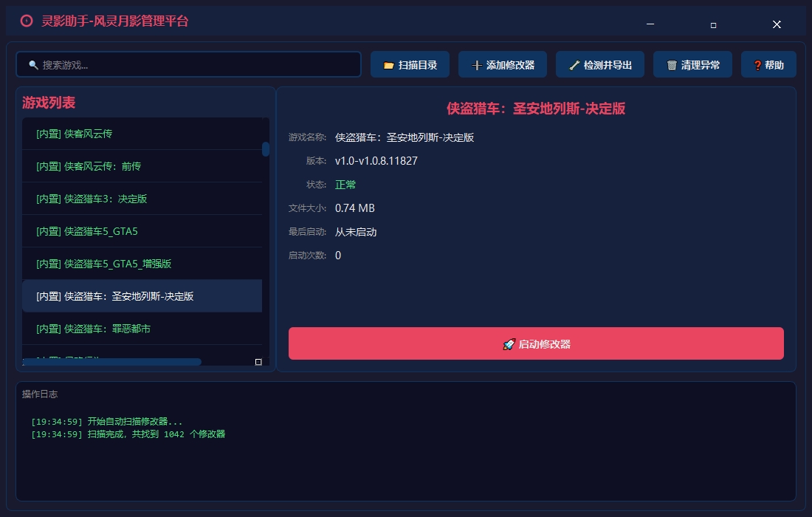The width and height of the screenshot is (812, 517).
Task: Select 侠客风云传 in the game list
Action: [74, 134]
